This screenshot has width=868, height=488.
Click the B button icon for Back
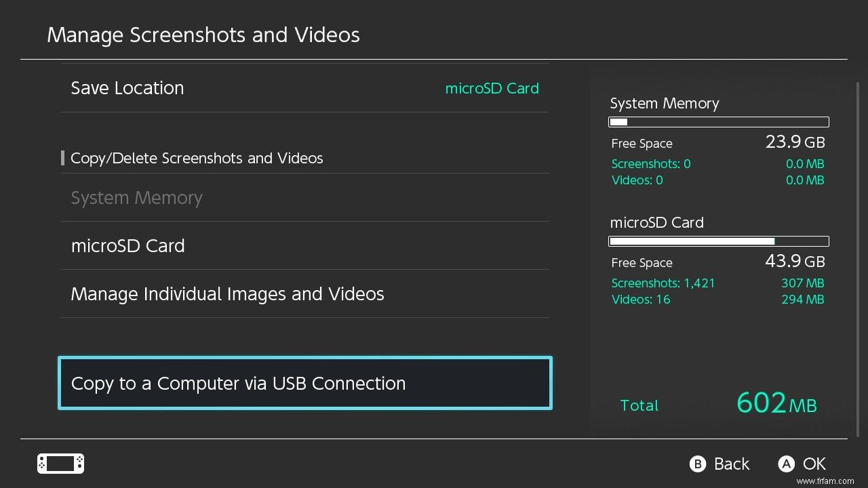[x=697, y=464]
